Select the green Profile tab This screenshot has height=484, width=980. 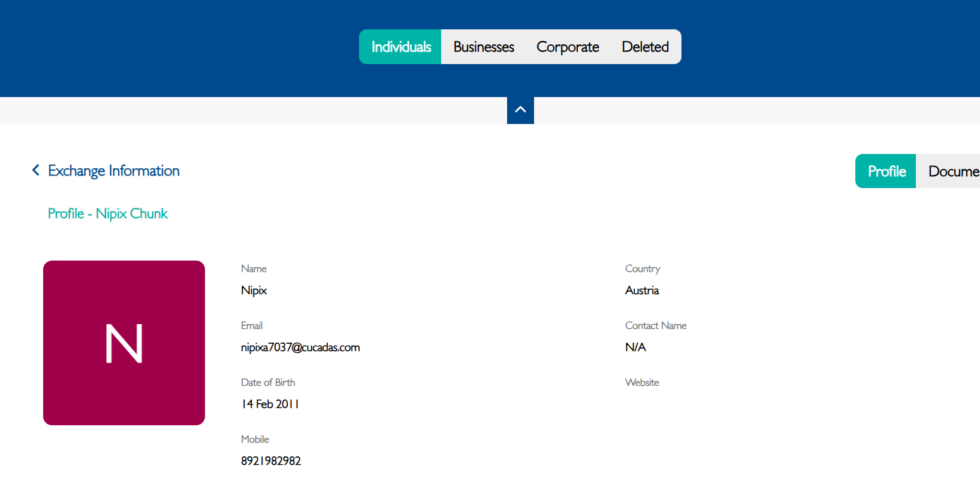[x=886, y=171]
